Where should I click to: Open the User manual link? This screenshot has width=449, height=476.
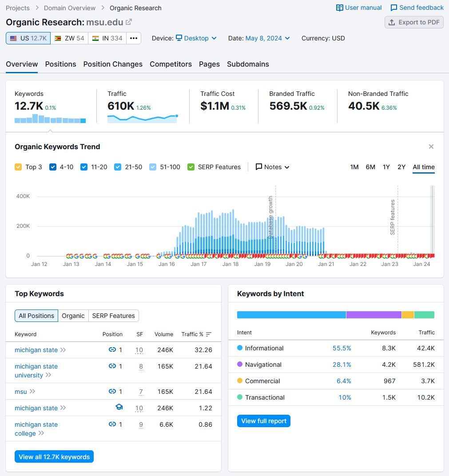tap(359, 8)
